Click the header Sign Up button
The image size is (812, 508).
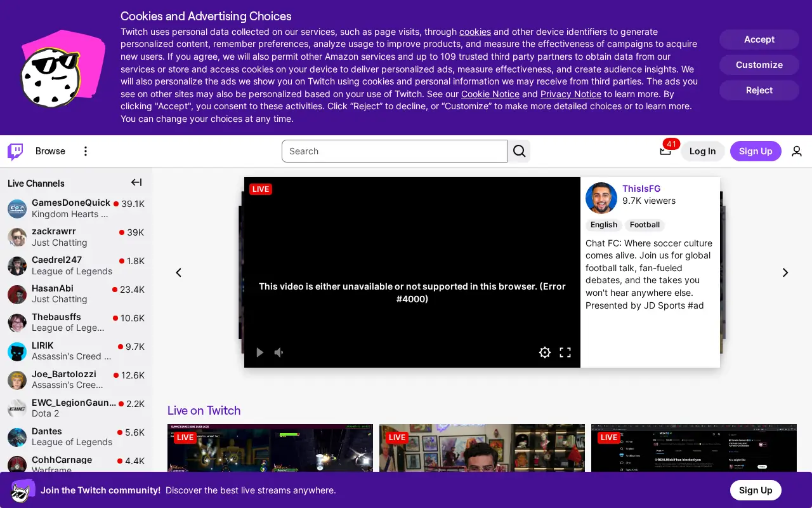tap(756, 151)
